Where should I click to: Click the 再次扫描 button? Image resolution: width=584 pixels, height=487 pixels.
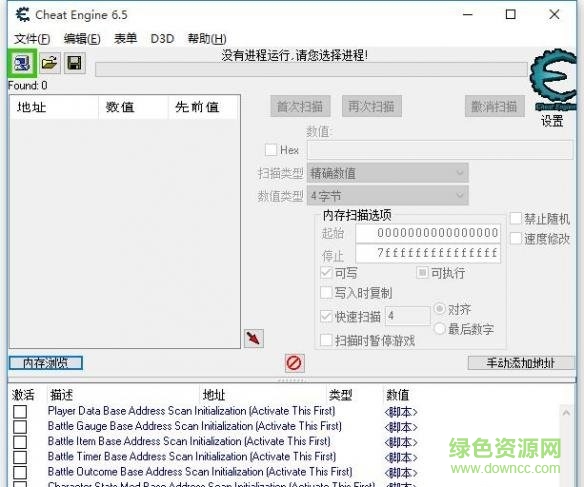[x=371, y=106]
